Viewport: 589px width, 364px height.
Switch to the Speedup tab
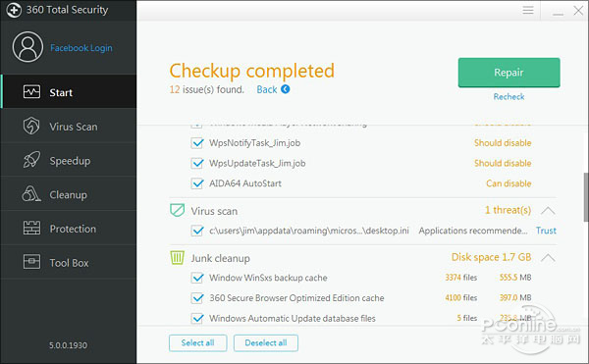[69, 160]
